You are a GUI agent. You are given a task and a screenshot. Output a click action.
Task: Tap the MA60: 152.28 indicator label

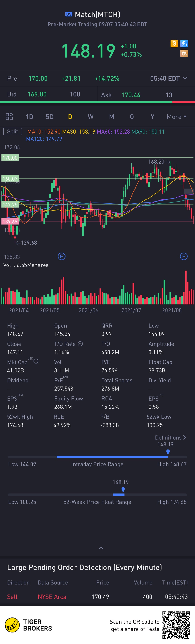[113, 131]
